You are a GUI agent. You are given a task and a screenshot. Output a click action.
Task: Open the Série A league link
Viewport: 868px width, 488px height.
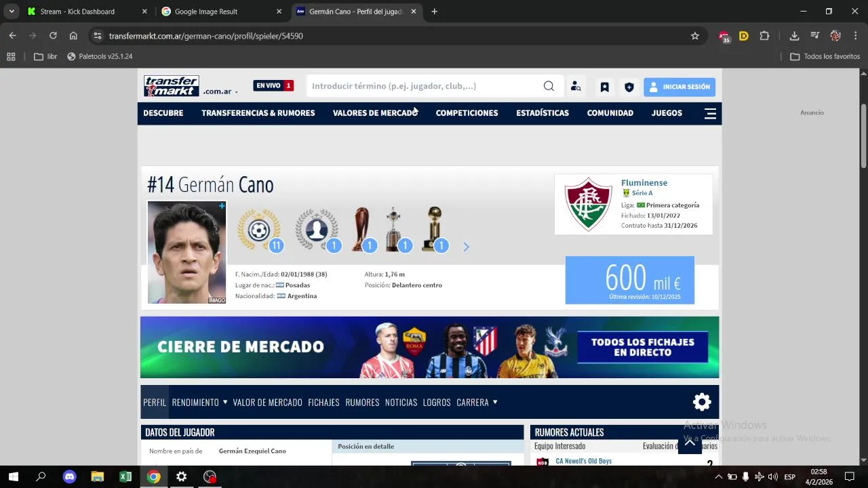[642, 193]
